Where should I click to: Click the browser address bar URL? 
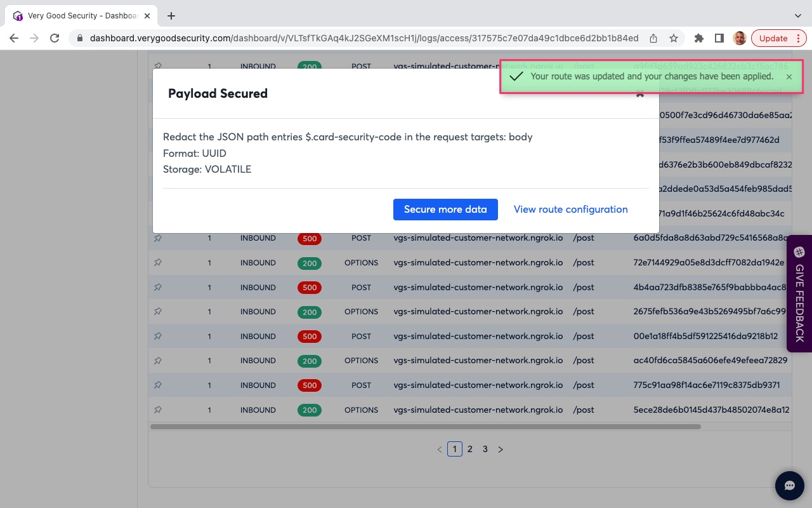[x=364, y=38]
